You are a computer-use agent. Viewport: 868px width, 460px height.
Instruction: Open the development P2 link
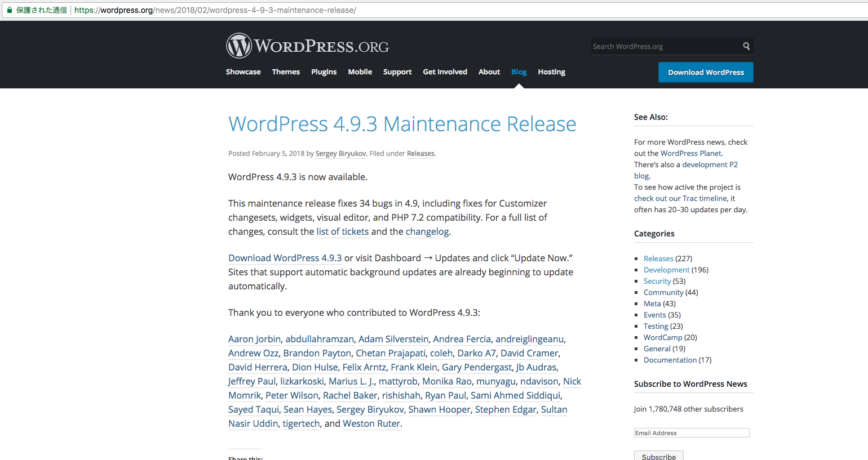pyautogui.click(x=686, y=170)
